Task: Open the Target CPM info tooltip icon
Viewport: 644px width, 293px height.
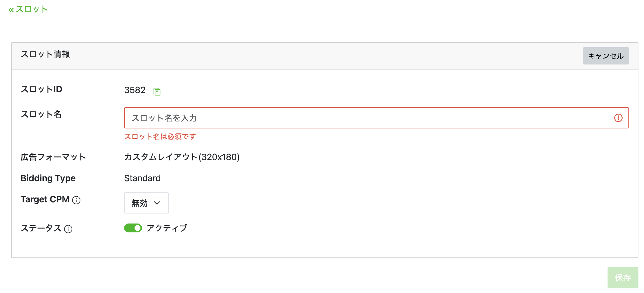Action: [x=76, y=200]
